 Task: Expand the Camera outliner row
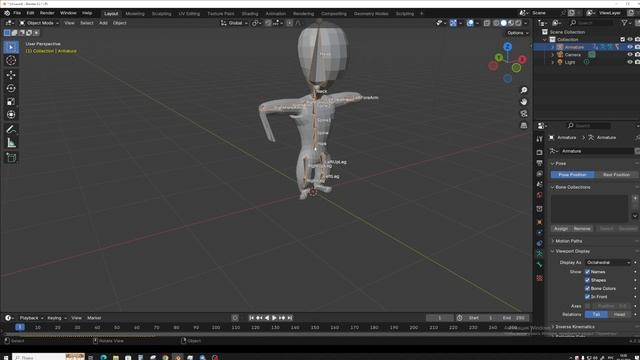[553, 55]
